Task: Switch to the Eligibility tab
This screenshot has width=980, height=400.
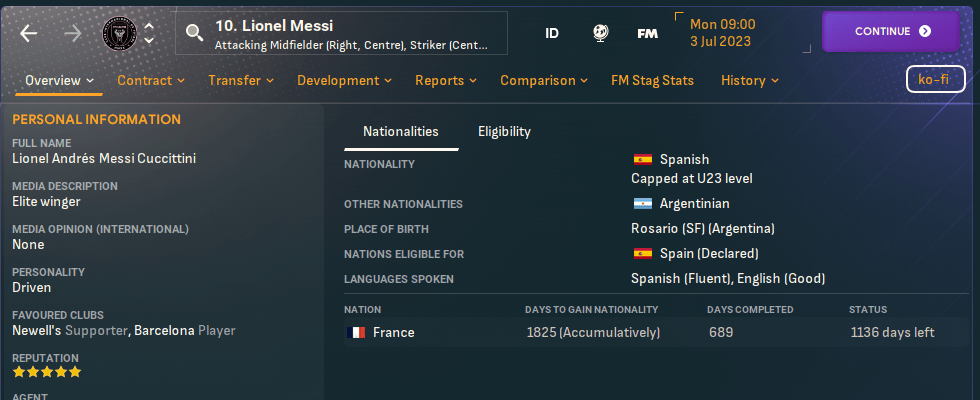Action: click(504, 131)
